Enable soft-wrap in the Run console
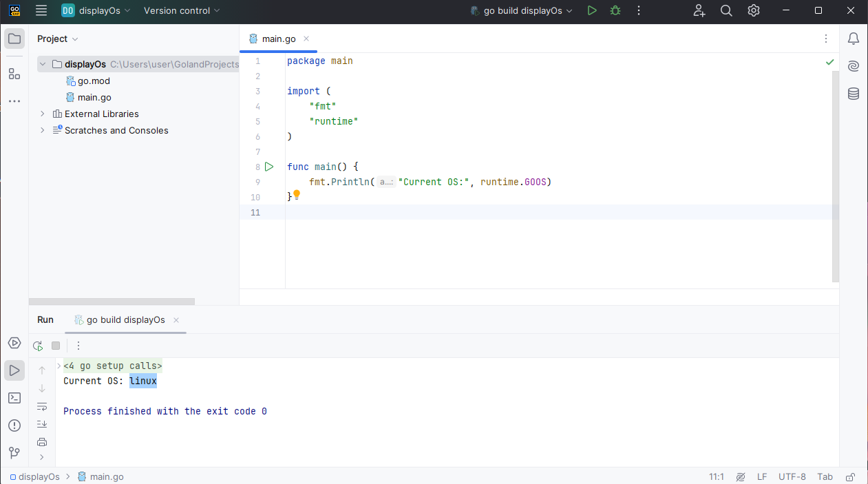This screenshot has width=868, height=484. pos(42,406)
